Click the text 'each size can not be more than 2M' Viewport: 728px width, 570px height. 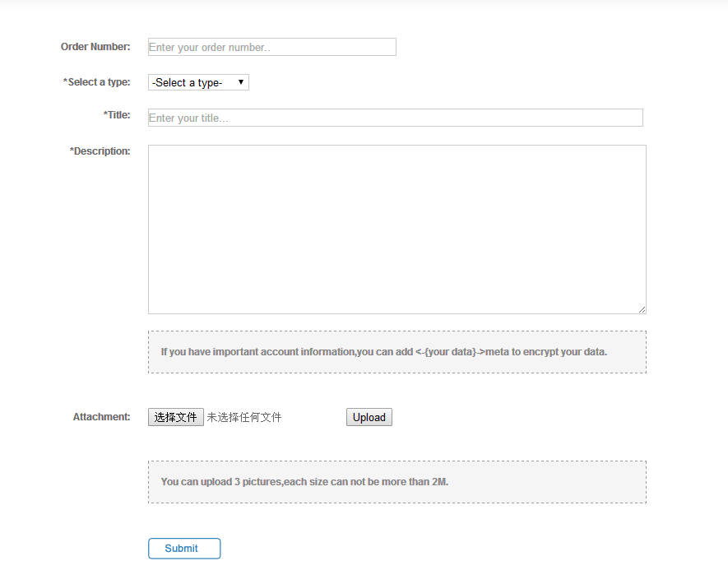(365, 482)
